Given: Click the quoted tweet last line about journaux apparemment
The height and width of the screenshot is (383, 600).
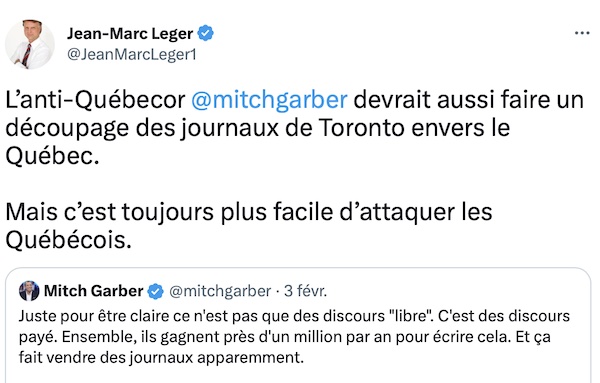Looking at the screenshot, I should pyautogui.click(x=161, y=358).
